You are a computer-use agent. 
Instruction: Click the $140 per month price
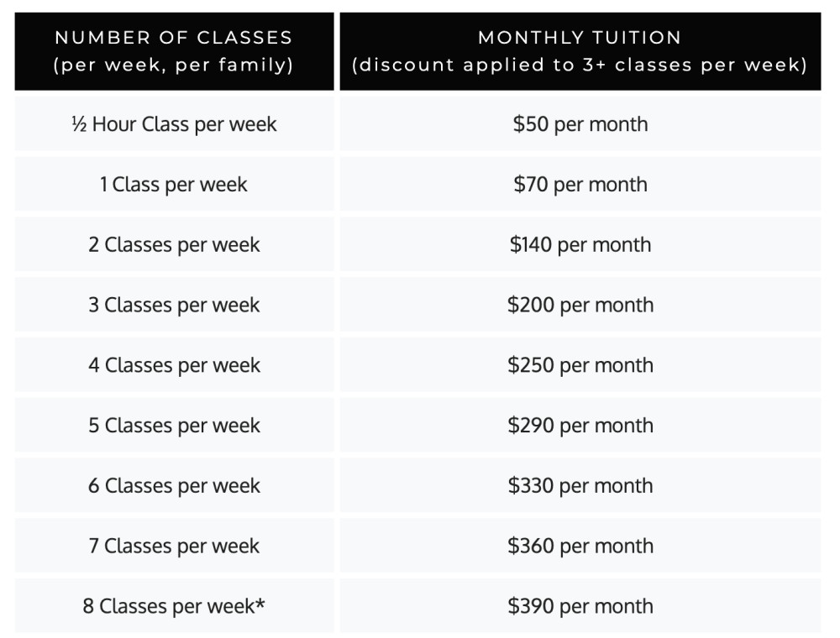click(x=580, y=244)
